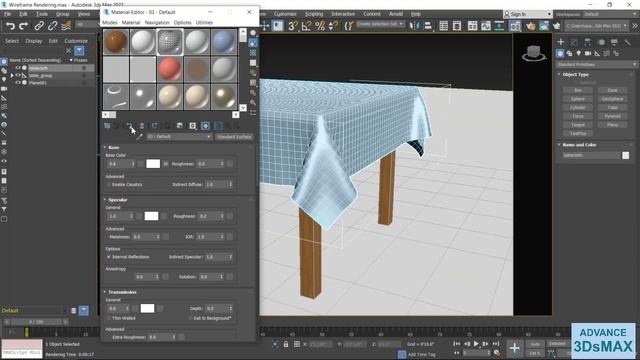Toggle the sample slot Background checker icon
The width and height of the screenshot is (640, 360).
(253, 53)
